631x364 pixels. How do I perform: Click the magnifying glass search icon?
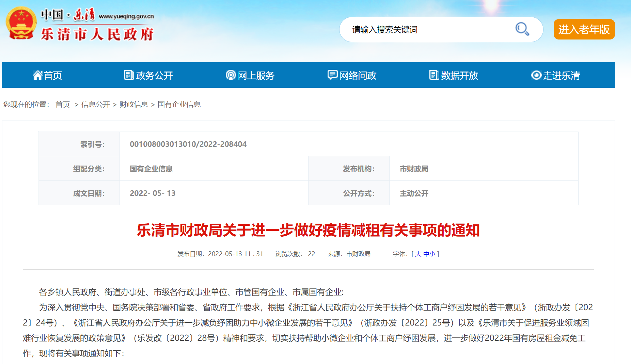tap(522, 29)
